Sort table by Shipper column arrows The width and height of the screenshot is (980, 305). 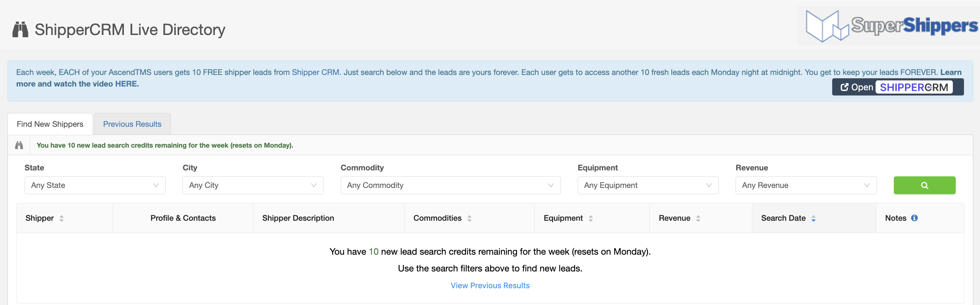[x=62, y=218]
